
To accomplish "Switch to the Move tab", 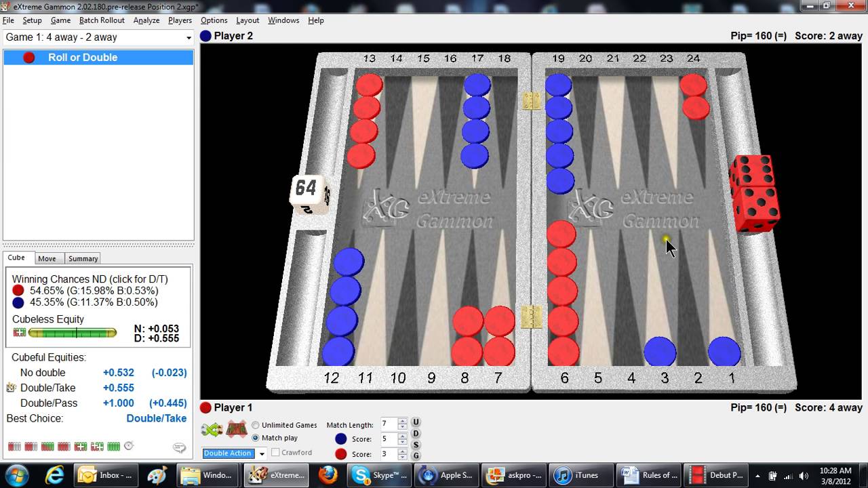I will tap(47, 258).
